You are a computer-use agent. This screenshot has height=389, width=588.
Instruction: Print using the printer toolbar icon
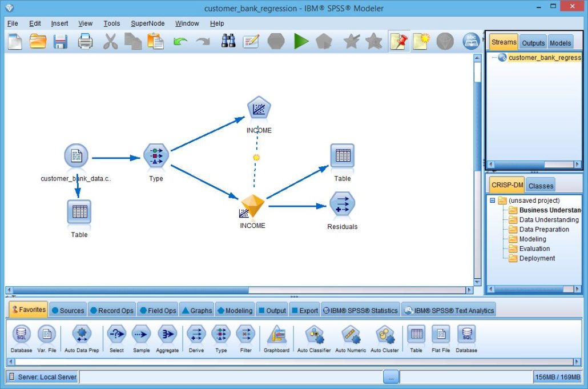pyautogui.click(x=85, y=41)
